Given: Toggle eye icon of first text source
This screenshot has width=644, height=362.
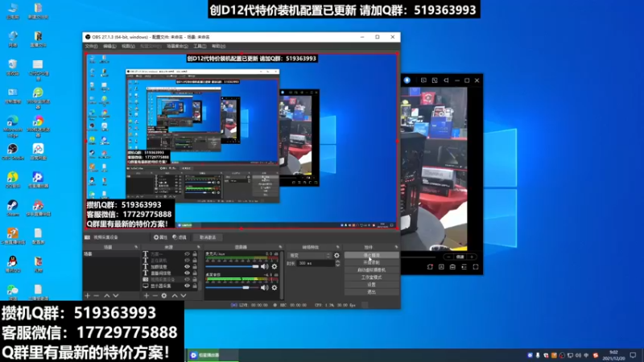Looking at the screenshot, I should (x=188, y=254).
